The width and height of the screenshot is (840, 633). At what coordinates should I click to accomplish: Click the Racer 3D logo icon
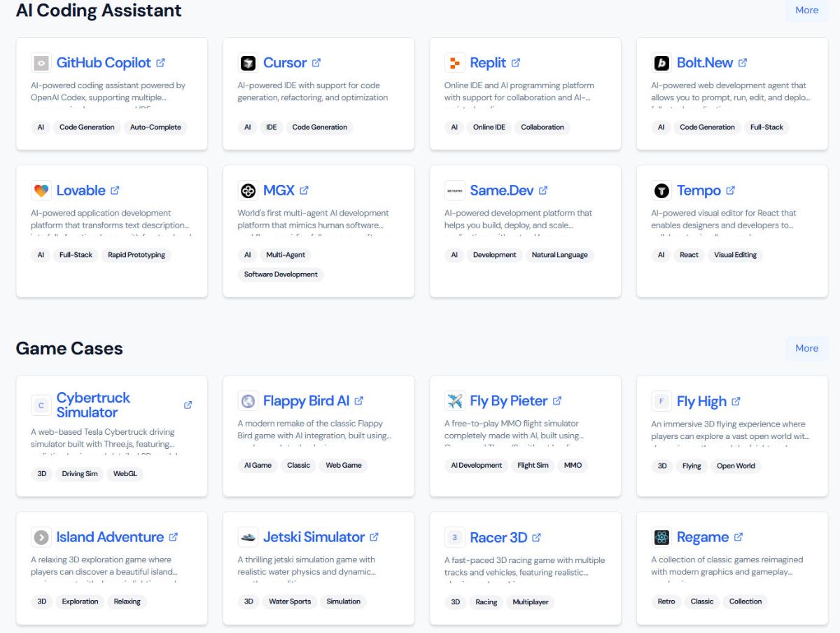click(x=454, y=537)
